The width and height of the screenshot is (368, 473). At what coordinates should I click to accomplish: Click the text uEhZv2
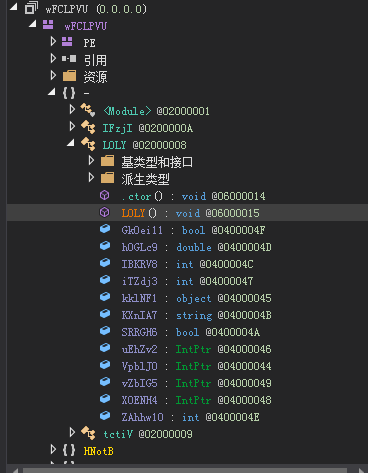[139, 349]
